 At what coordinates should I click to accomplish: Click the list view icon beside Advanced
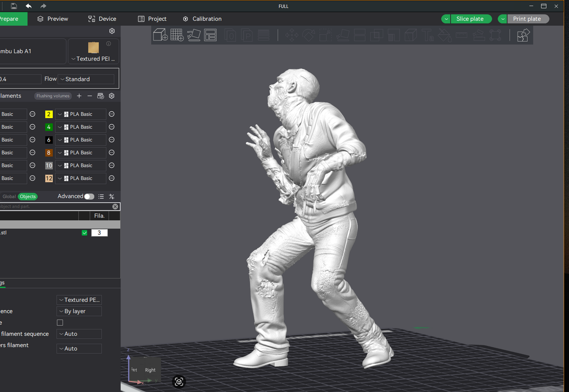point(101,197)
